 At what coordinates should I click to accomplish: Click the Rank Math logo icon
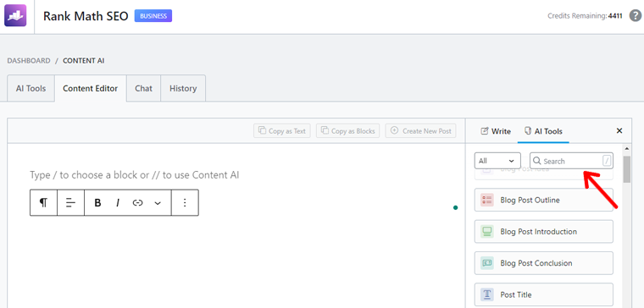tap(15, 15)
